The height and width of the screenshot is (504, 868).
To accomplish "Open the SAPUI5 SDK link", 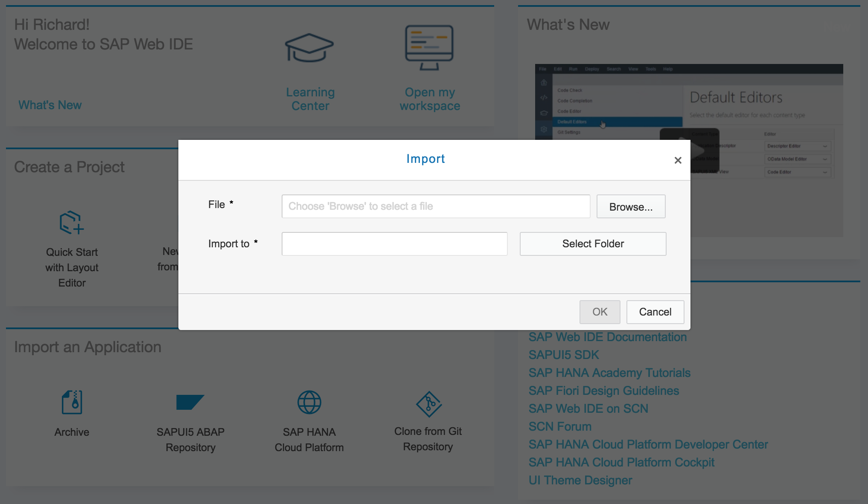I will [x=563, y=355].
